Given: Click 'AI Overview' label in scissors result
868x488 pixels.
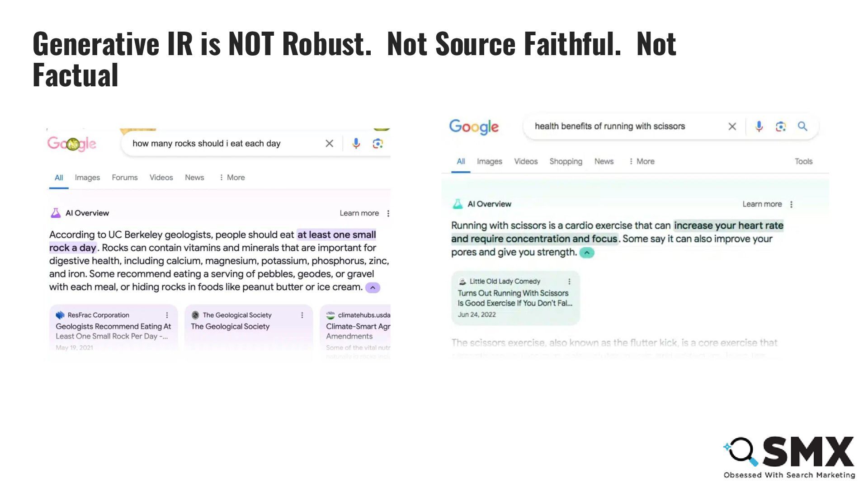Looking at the screenshot, I should [x=489, y=204].
